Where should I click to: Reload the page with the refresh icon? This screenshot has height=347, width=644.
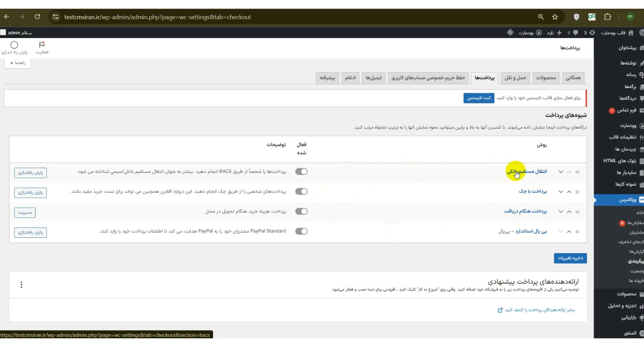pos(37,17)
